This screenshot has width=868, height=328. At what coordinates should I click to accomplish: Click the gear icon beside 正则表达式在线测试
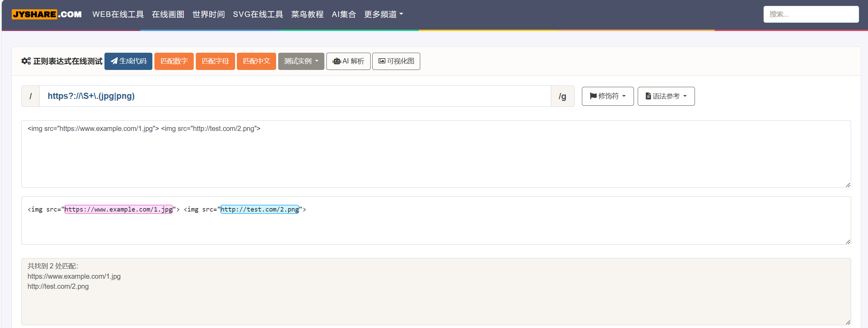(26, 61)
